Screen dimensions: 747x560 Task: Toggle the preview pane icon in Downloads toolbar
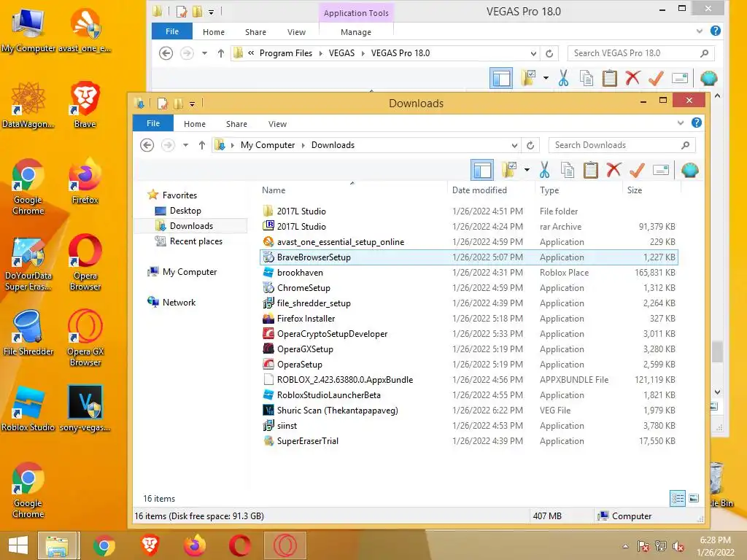[482, 170]
